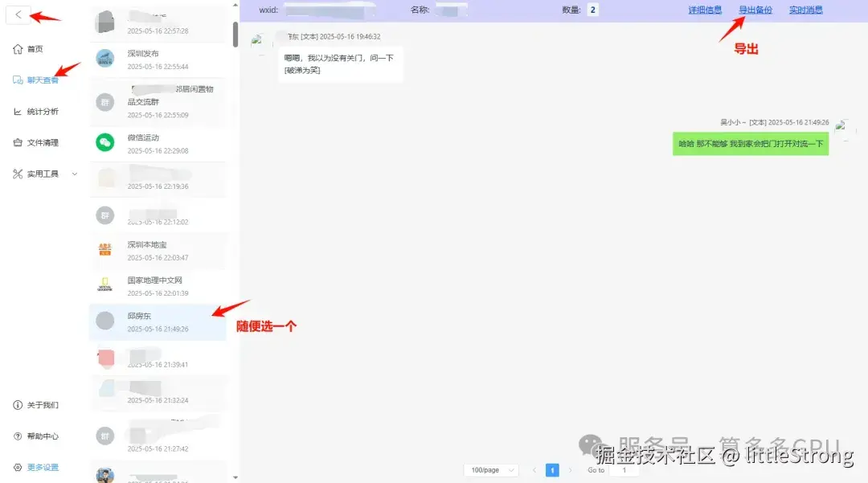The width and height of the screenshot is (868, 483).
Task: Click the next page arrow in pagination
Action: click(571, 469)
